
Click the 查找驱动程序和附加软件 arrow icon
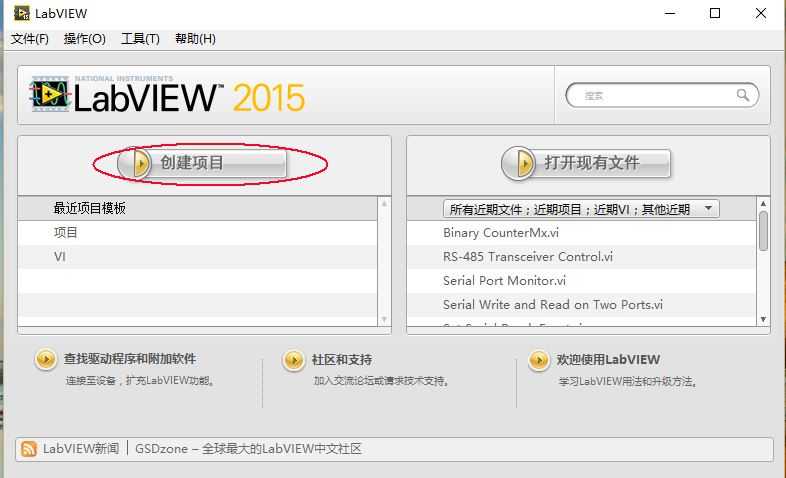coord(46,359)
